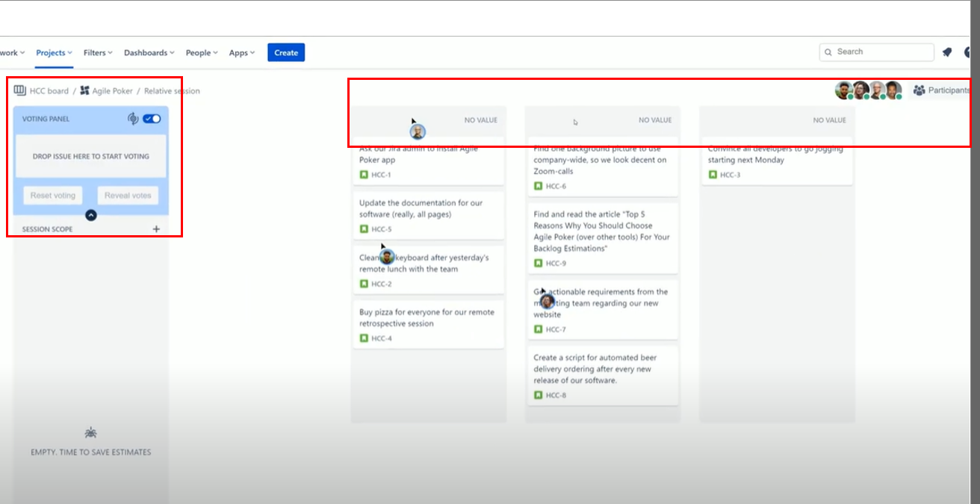Click the green HCC-1 issue type icon
This screenshot has height=504, width=980.
pos(364,175)
